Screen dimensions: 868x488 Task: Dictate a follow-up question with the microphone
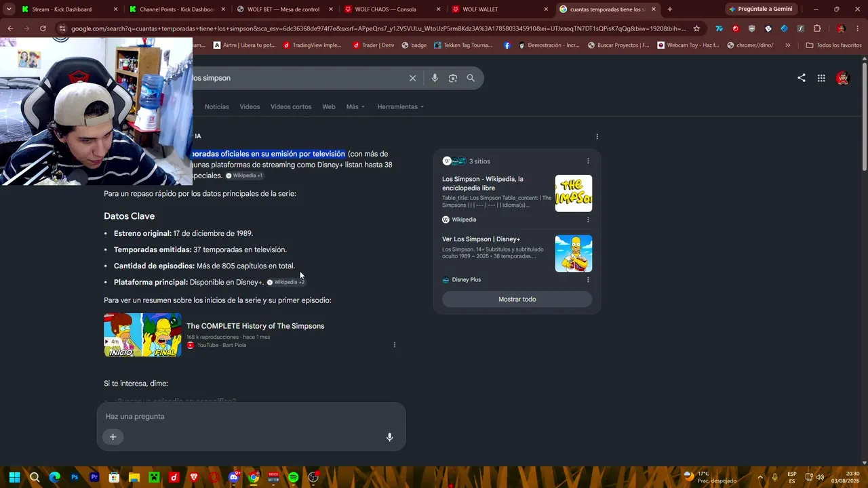click(389, 437)
